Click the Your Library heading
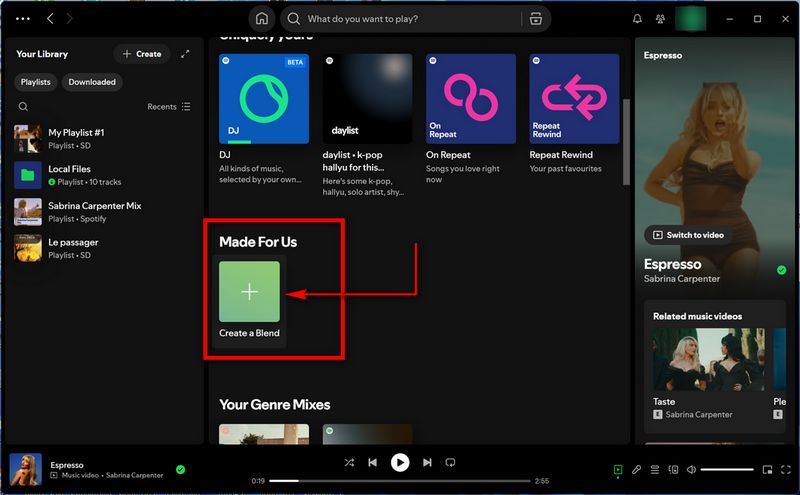Viewport: 800px width, 495px height. pos(42,54)
